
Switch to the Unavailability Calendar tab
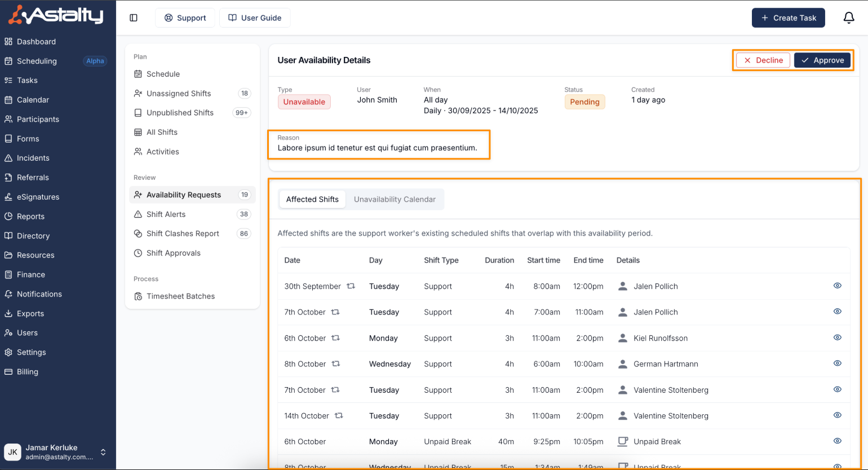395,199
